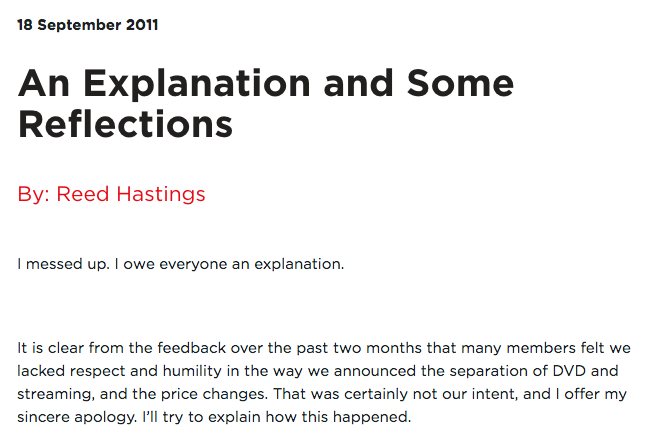650x438 pixels.
Task: Open the Reed Hastings author link
Action: point(131,194)
